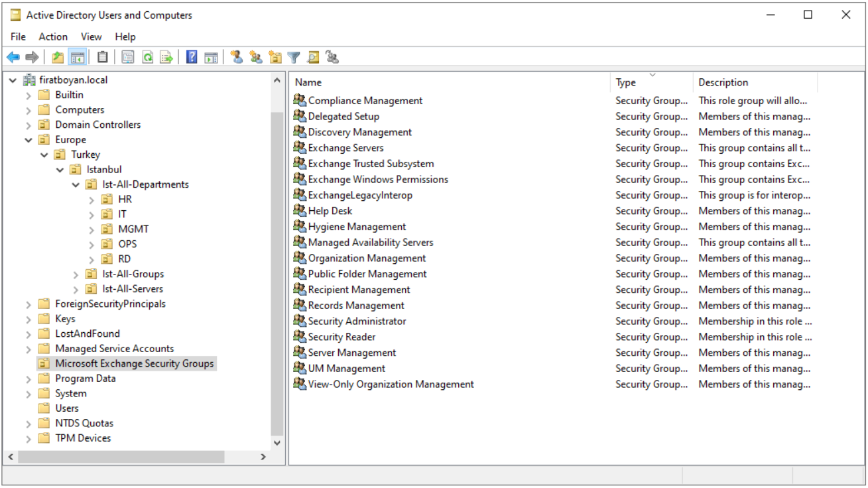Select the Exchange Trusted Subsystem group

[x=371, y=163]
